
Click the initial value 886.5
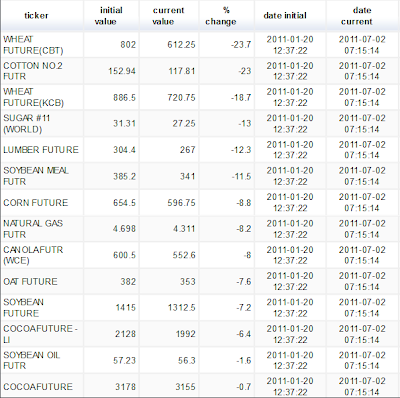124,97
